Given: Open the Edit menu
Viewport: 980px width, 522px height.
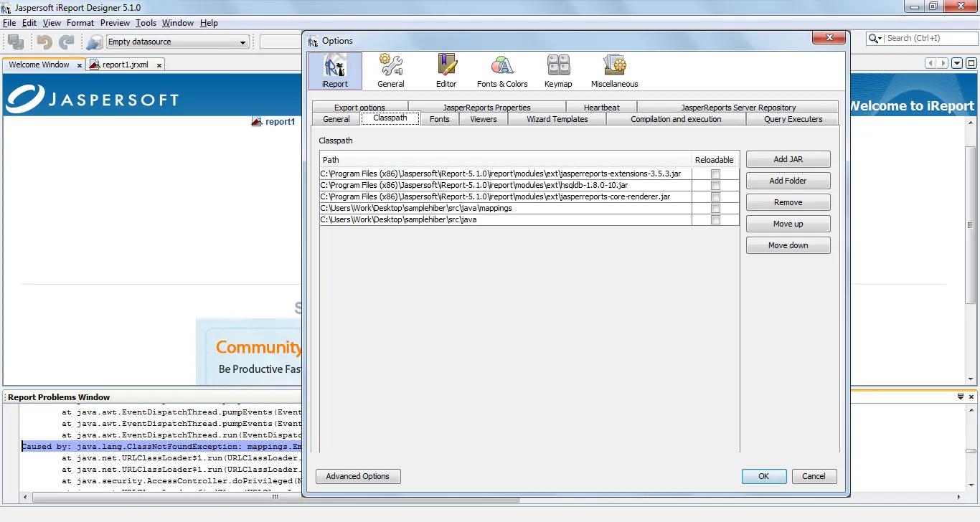Looking at the screenshot, I should [29, 23].
